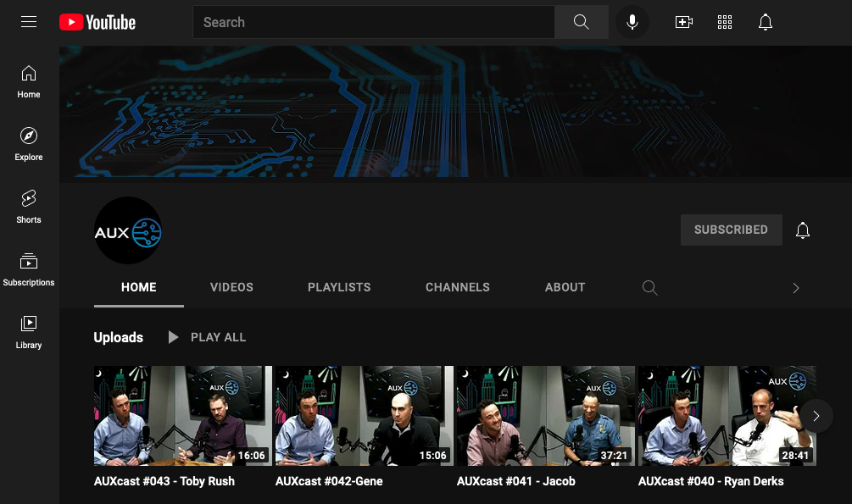Click the PLAY ALL link
The width and height of the screenshot is (852, 504).
(219, 337)
